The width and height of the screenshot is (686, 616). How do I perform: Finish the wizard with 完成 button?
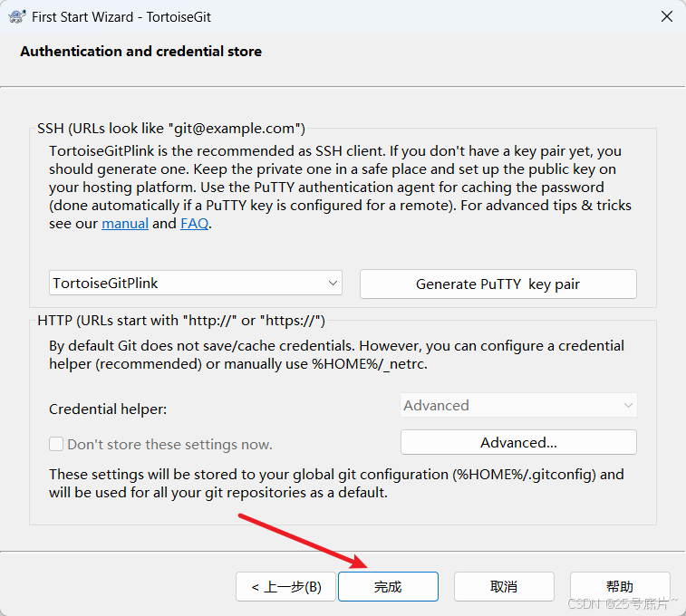point(388,587)
